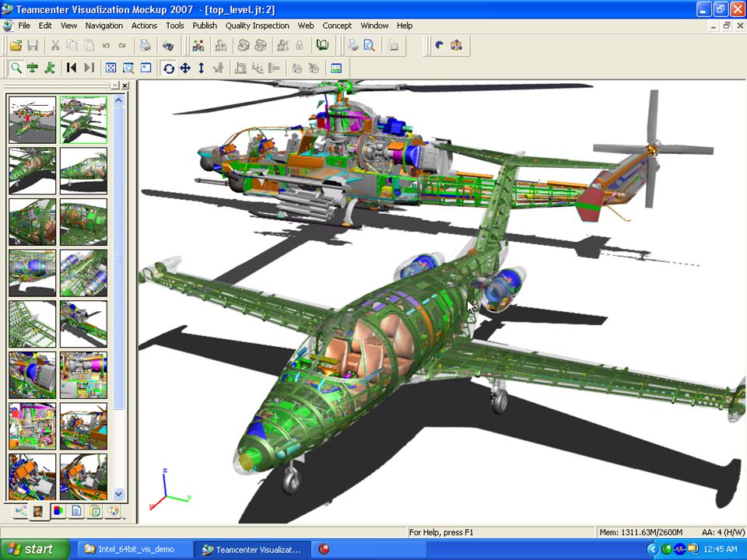Open the Quality Inspection menu
This screenshot has height=560, width=747.
pyautogui.click(x=258, y=26)
